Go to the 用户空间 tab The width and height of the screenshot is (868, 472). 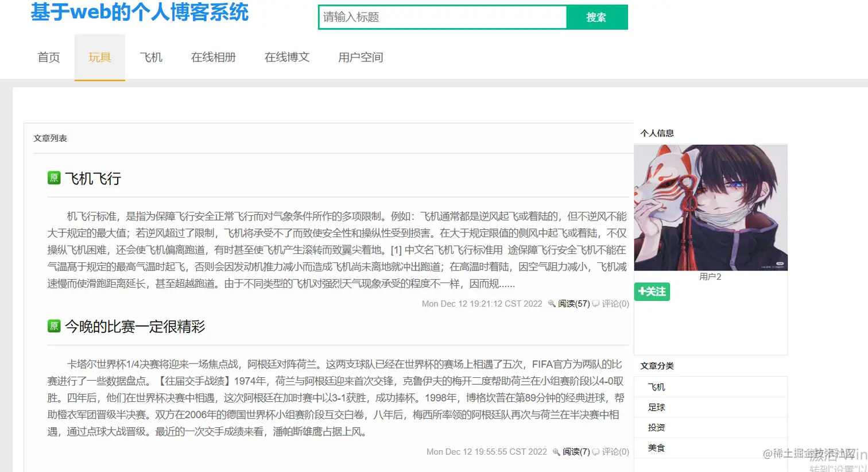(x=361, y=57)
